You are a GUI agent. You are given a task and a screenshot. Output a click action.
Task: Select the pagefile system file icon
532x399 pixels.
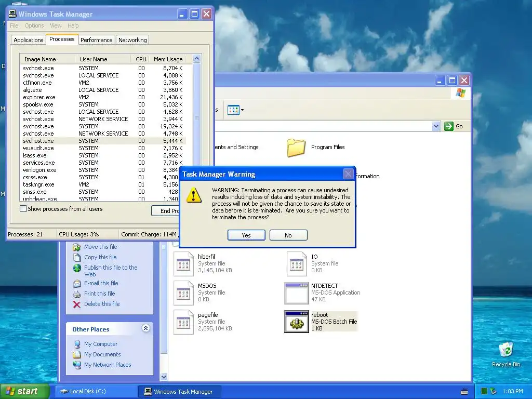pyautogui.click(x=183, y=322)
